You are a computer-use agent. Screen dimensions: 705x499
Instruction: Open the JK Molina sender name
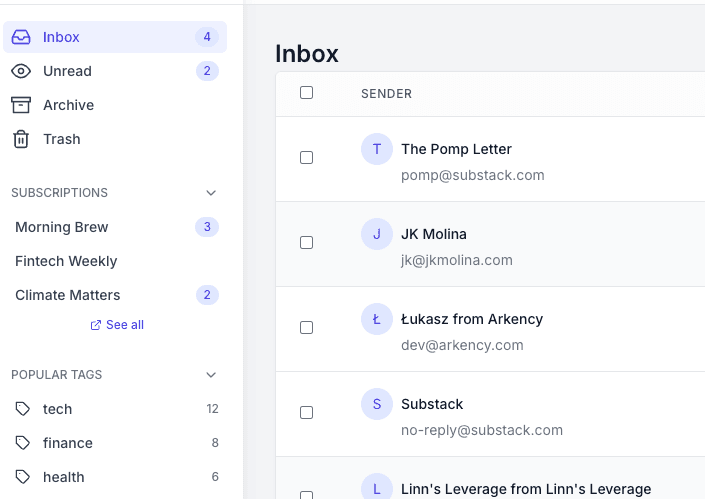434,234
